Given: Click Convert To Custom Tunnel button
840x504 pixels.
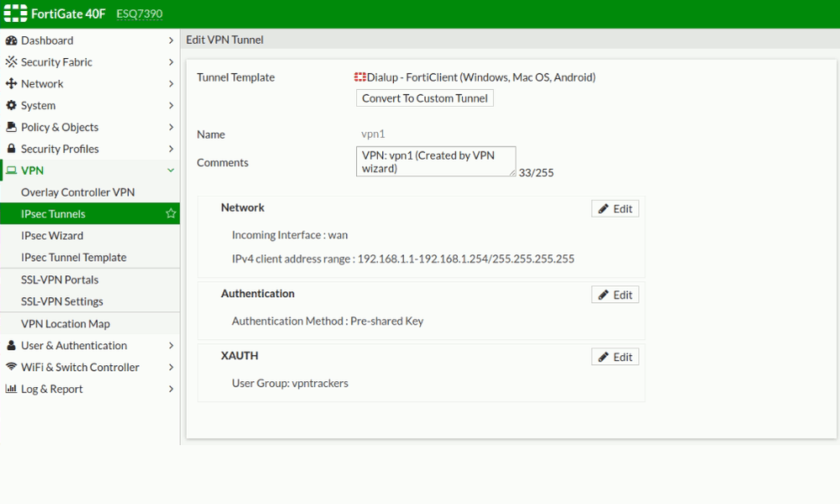Looking at the screenshot, I should click(425, 98).
